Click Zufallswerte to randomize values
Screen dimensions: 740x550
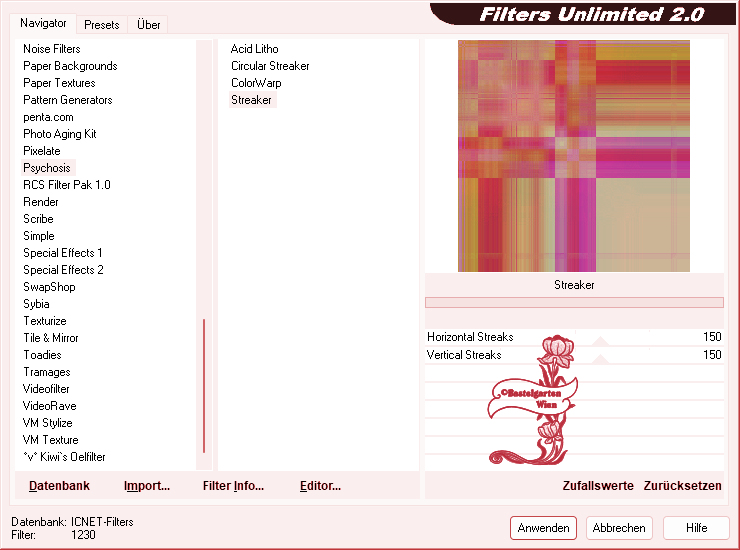point(598,486)
